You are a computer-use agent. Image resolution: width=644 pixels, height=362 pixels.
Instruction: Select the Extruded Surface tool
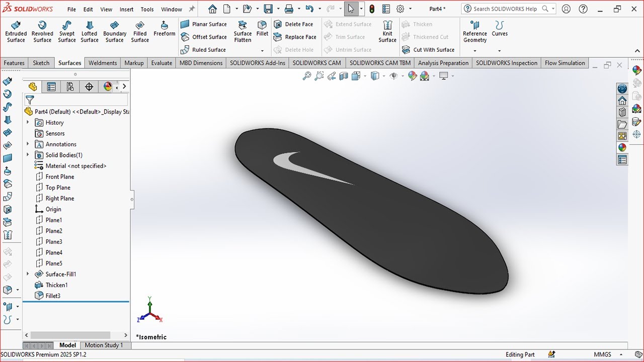click(16, 32)
